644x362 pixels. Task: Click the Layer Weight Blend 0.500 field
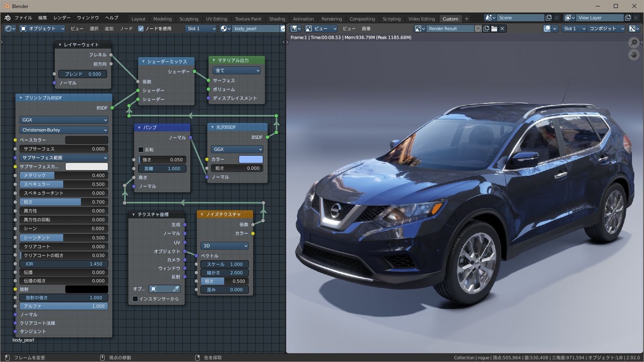click(x=83, y=74)
